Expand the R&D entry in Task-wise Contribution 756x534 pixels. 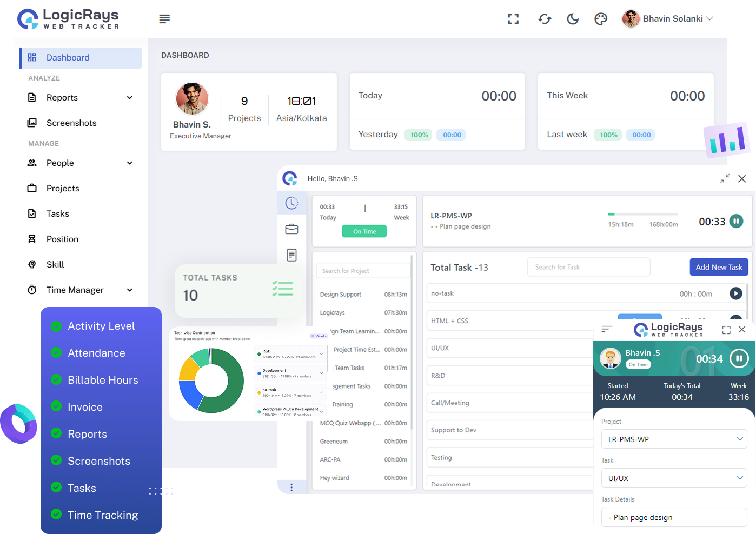click(321, 354)
